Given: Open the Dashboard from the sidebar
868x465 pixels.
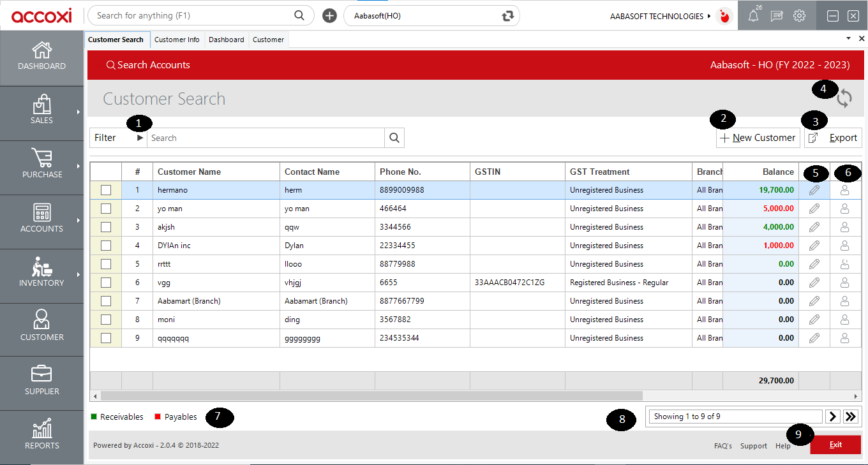Looking at the screenshot, I should (41, 57).
